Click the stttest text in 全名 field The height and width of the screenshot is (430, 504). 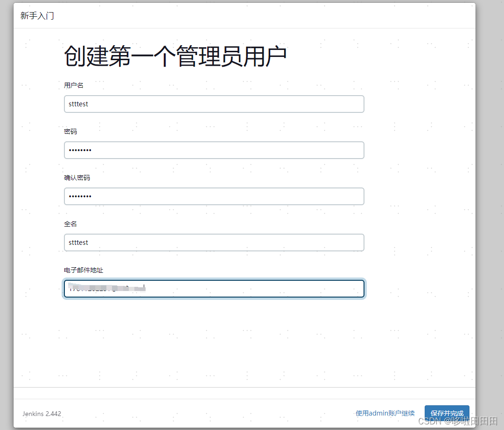pyautogui.click(x=78, y=243)
